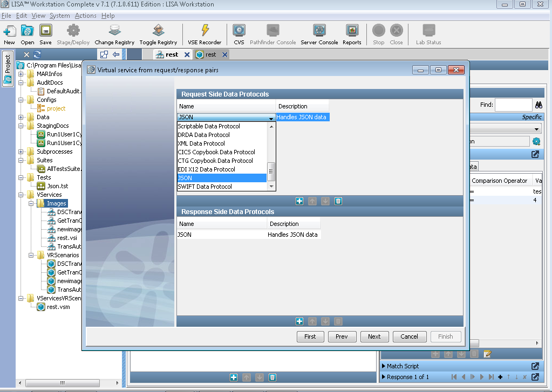The image size is (552, 392).
Task: Delete the selected request side protocol
Action: [338, 201]
